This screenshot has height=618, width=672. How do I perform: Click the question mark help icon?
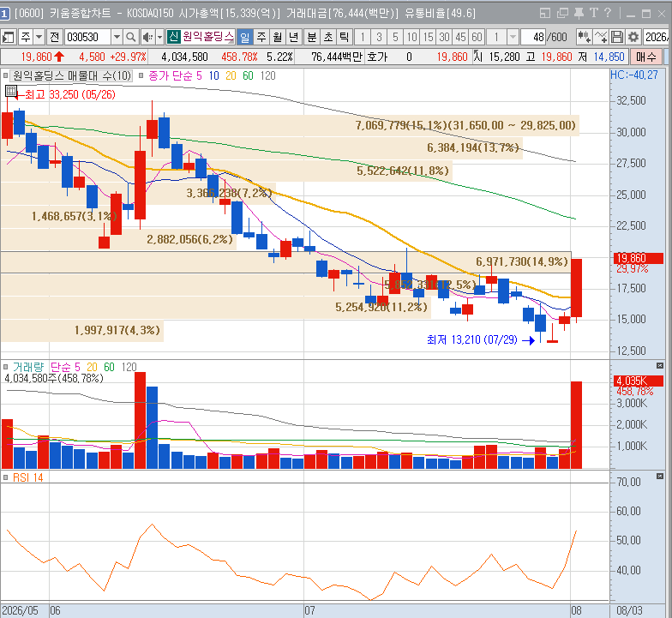[607, 13]
